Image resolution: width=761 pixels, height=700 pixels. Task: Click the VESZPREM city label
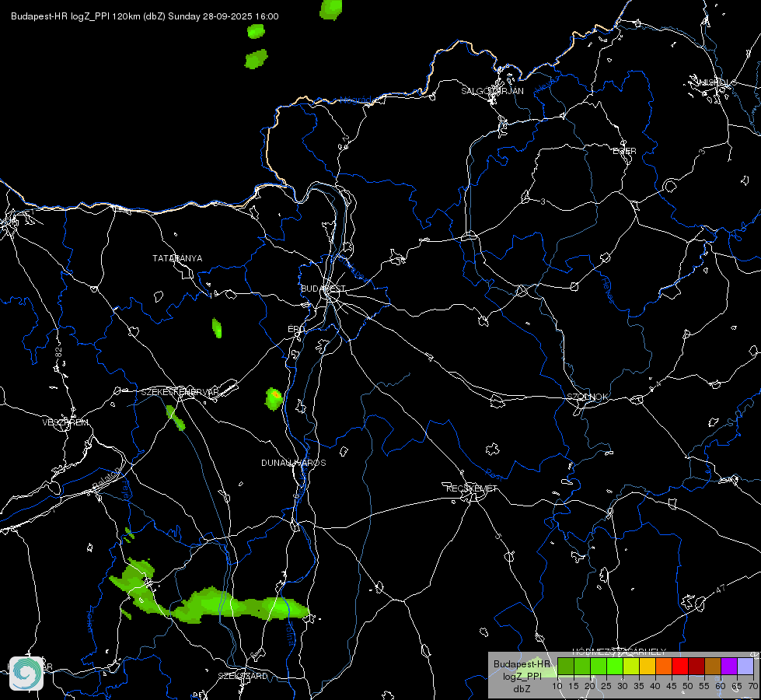tap(65, 422)
